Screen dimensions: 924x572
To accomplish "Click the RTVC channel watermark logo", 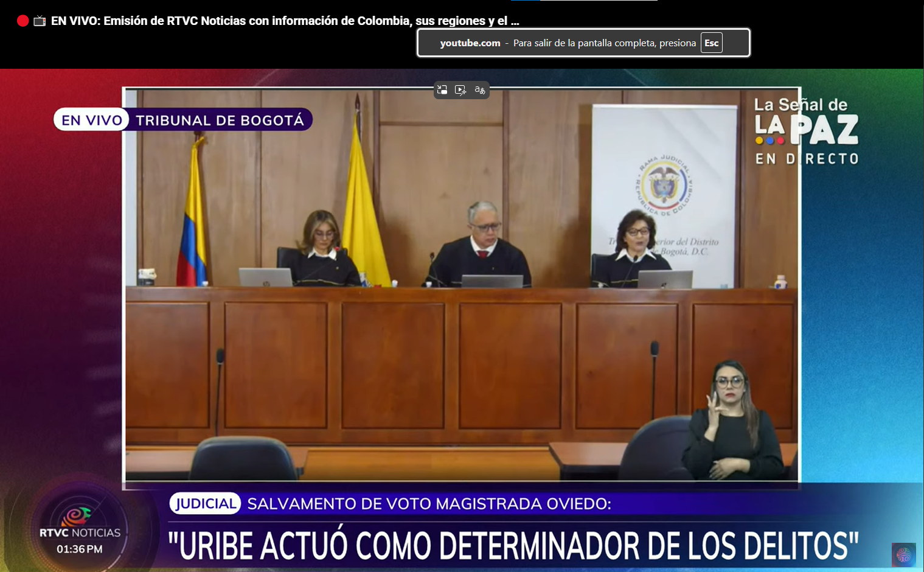I will (x=903, y=554).
